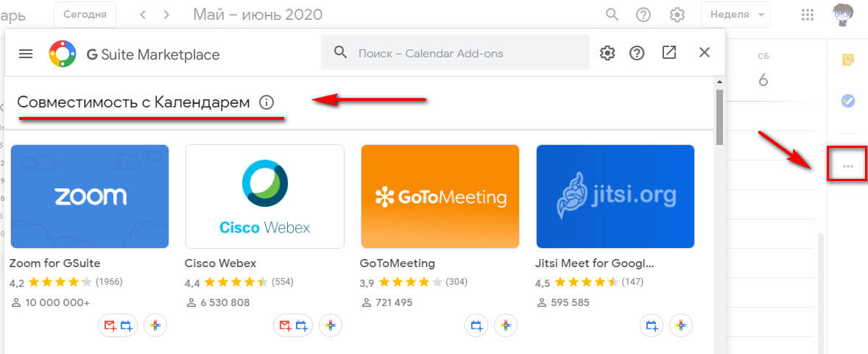Viewport: 868px width, 354px height.
Task: Open the Google apps grid
Action: [808, 15]
